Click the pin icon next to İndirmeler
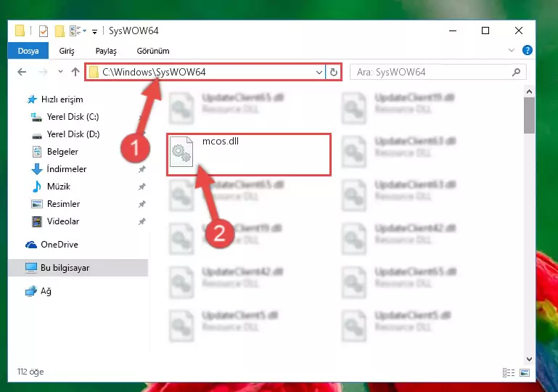The height and width of the screenshot is (392, 558). point(142,169)
